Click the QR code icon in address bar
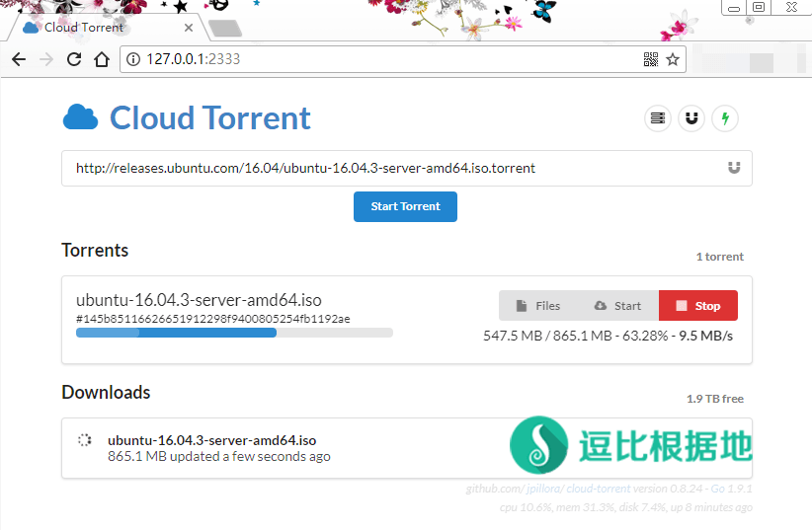 pos(651,59)
